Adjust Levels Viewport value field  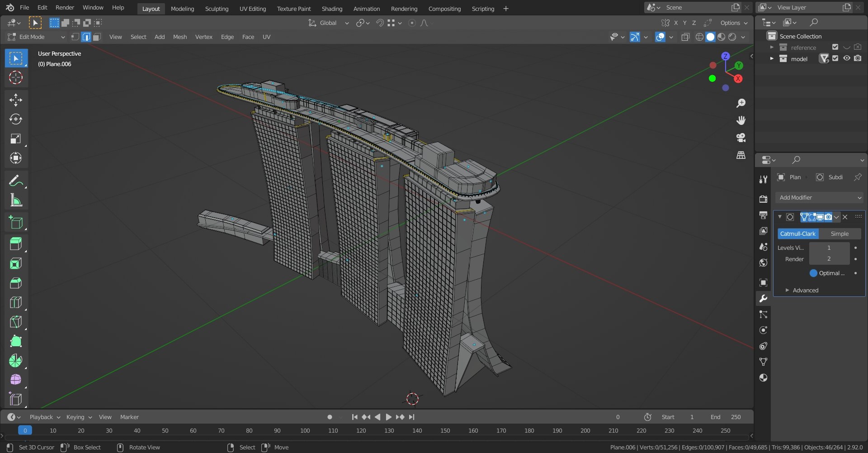tap(829, 248)
